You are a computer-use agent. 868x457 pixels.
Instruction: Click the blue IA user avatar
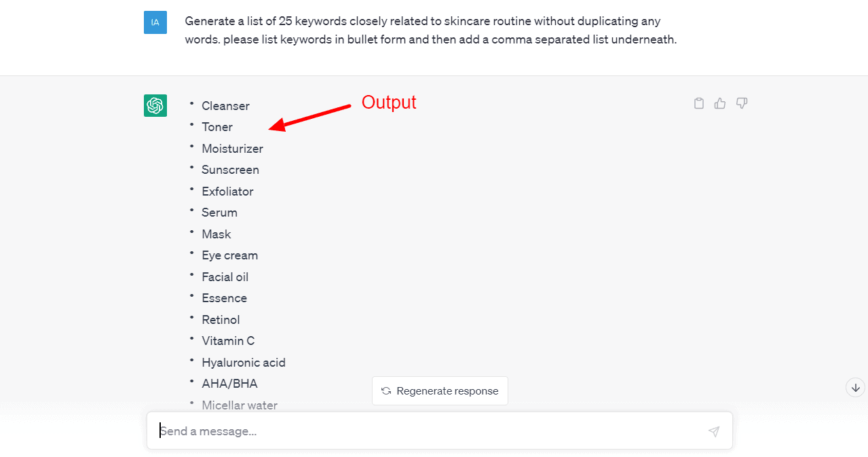tap(155, 22)
